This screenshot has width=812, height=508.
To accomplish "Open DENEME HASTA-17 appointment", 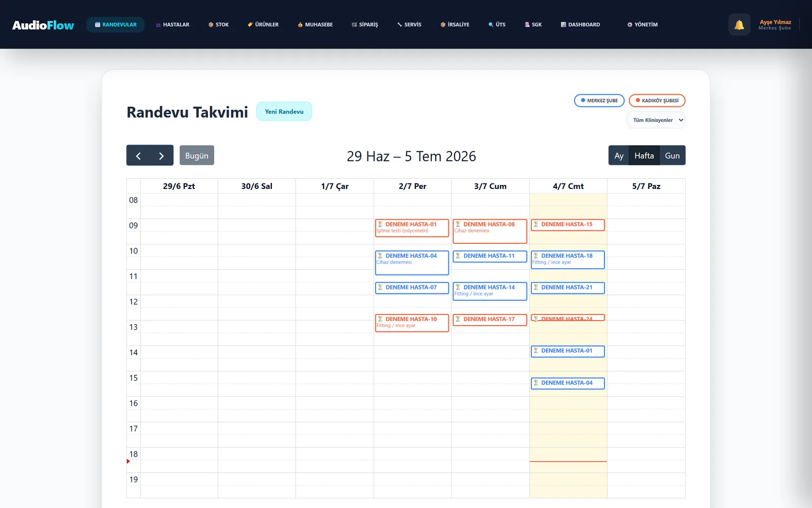I will coord(490,320).
